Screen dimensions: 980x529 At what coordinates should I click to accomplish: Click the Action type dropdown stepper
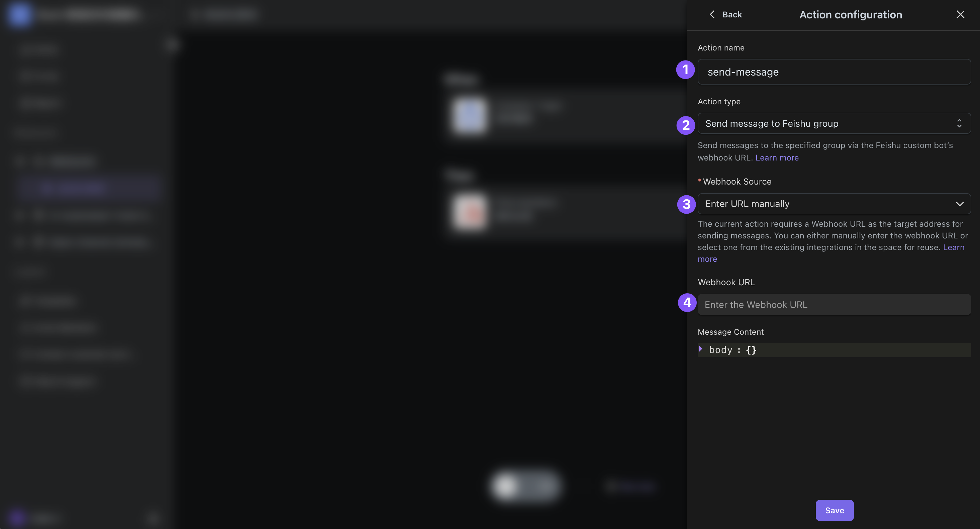(959, 123)
